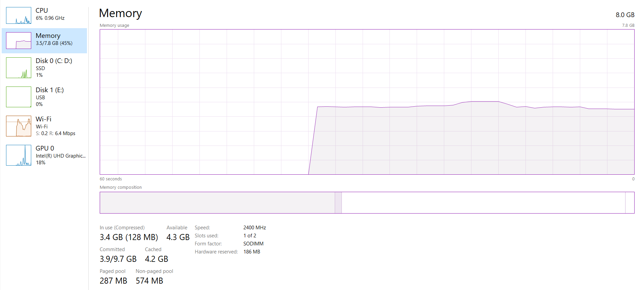Select the Memory 3.5/7.8 GB sidebar entry
The width and height of the screenshot is (644, 290).
(x=54, y=40)
